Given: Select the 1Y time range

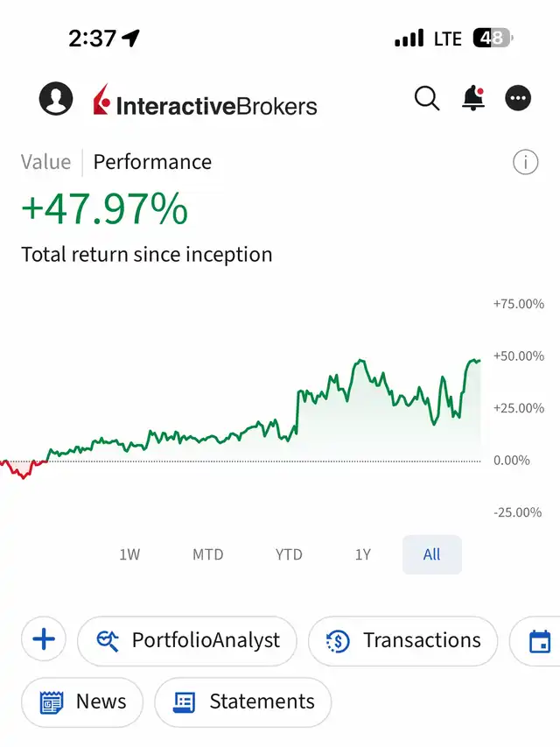Looking at the screenshot, I should click(x=363, y=554).
